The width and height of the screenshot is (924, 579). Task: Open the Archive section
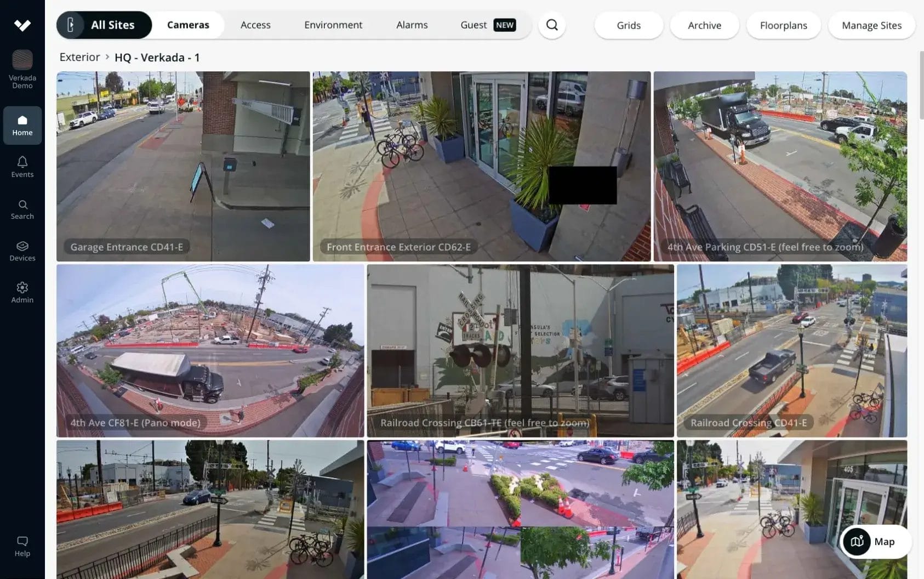[704, 25]
